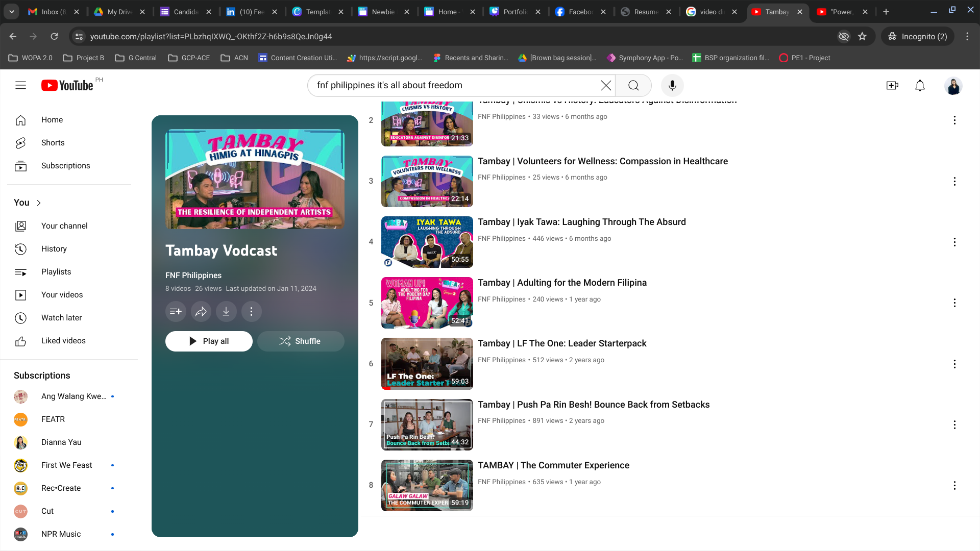This screenshot has width=980, height=551.
Task: Open History in the sidebar
Action: tap(69, 249)
